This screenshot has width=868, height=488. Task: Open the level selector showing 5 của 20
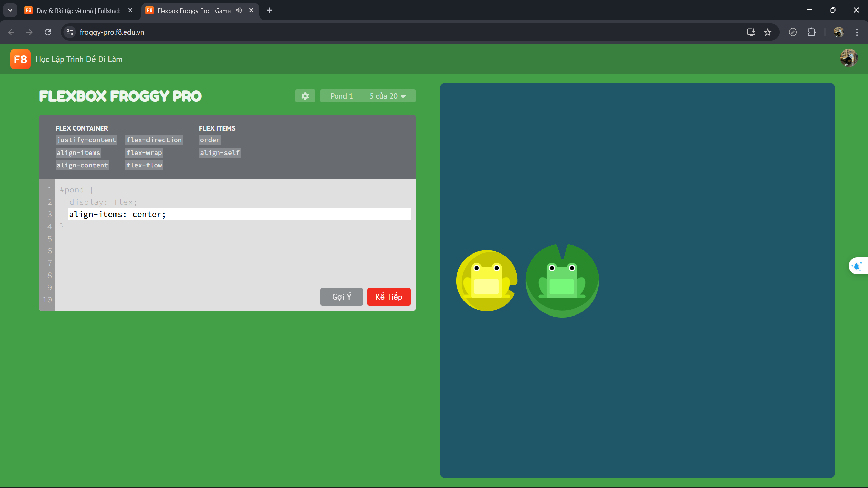[x=388, y=96]
